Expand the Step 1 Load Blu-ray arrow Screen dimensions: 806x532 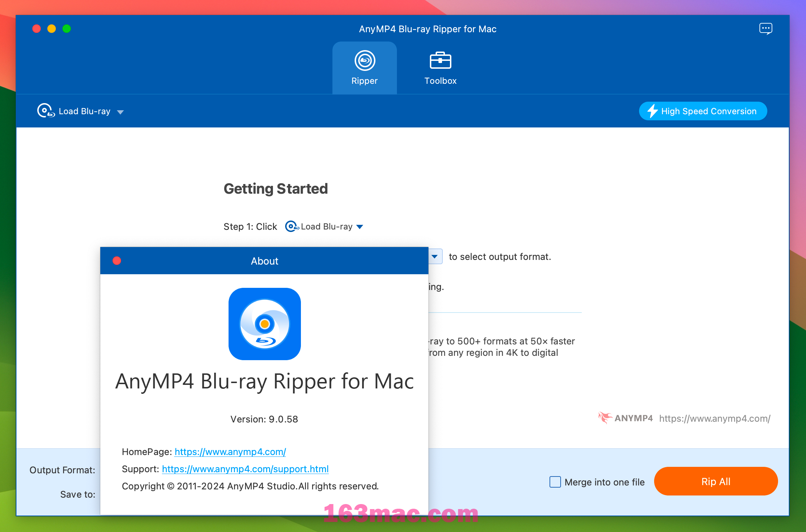point(360,227)
